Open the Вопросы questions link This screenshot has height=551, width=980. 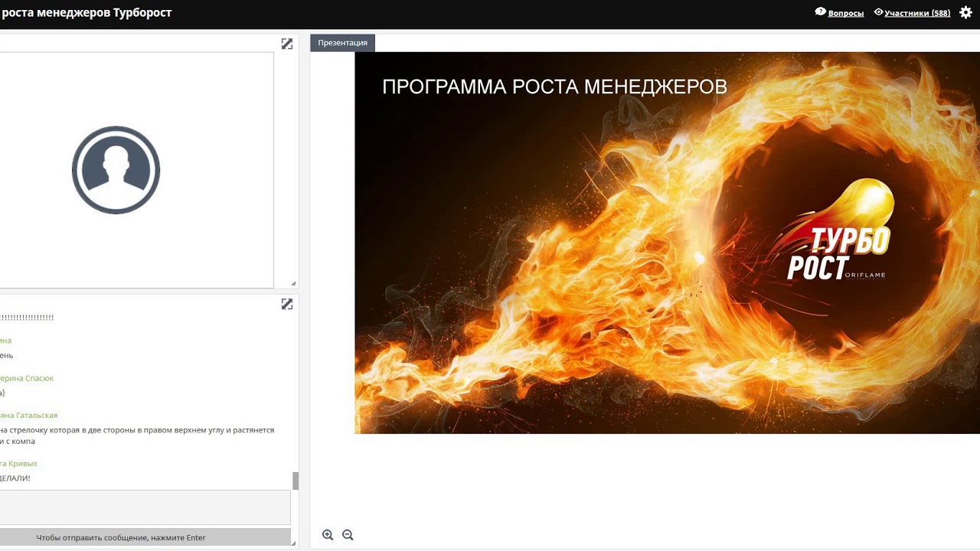click(x=845, y=13)
